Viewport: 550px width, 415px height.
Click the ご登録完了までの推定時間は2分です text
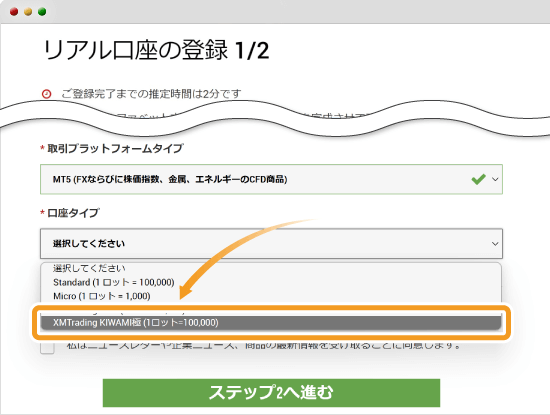point(151,94)
